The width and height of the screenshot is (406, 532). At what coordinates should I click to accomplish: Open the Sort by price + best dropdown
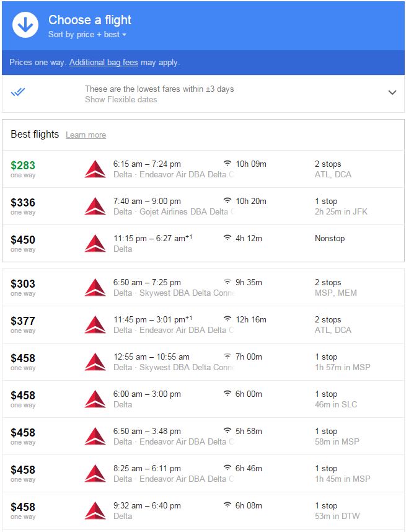click(87, 35)
